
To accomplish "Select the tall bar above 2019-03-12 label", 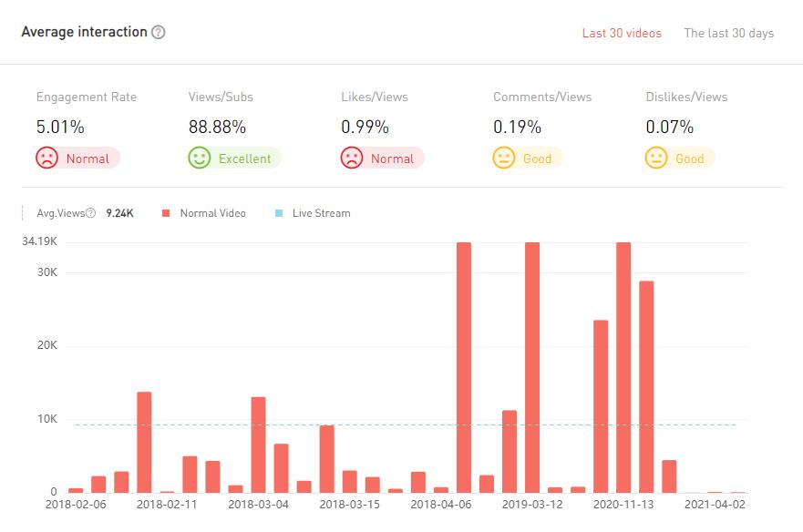I will [532, 366].
